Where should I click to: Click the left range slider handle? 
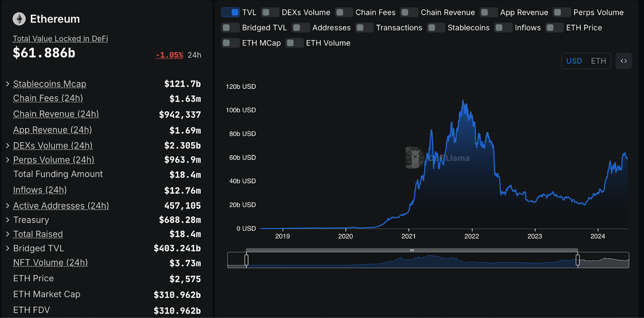pyautogui.click(x=246, y=260)
